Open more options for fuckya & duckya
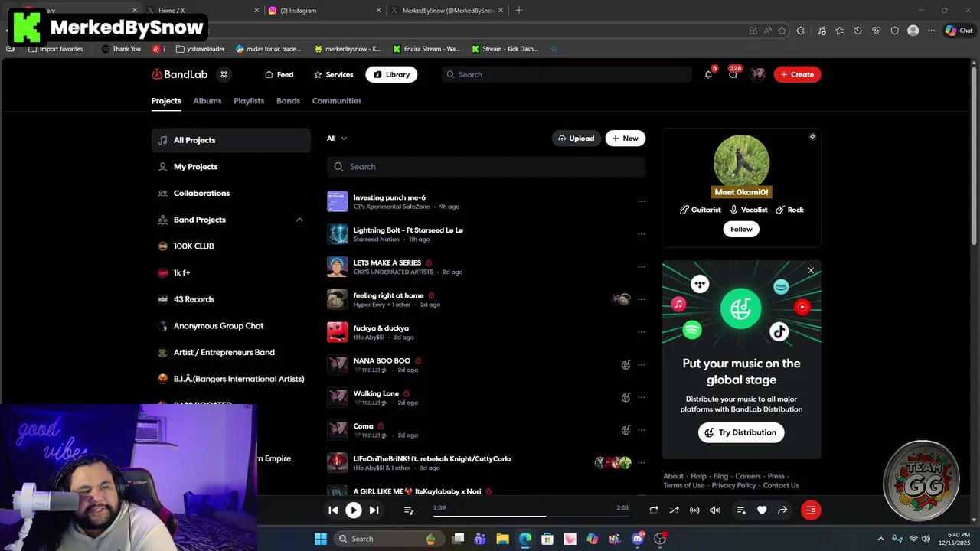Viewport: 980px width, 551px height. (642, 332)
